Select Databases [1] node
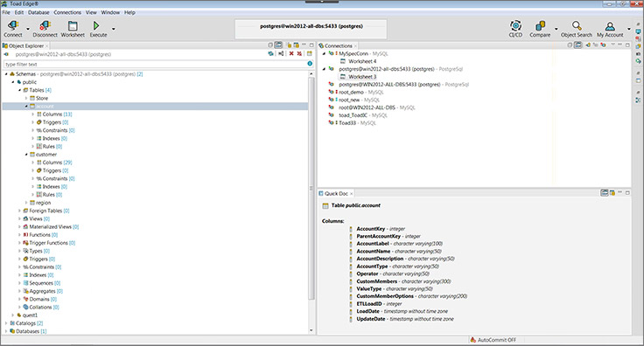This screenshot has width=644, height=346. [x=31, y=331]
